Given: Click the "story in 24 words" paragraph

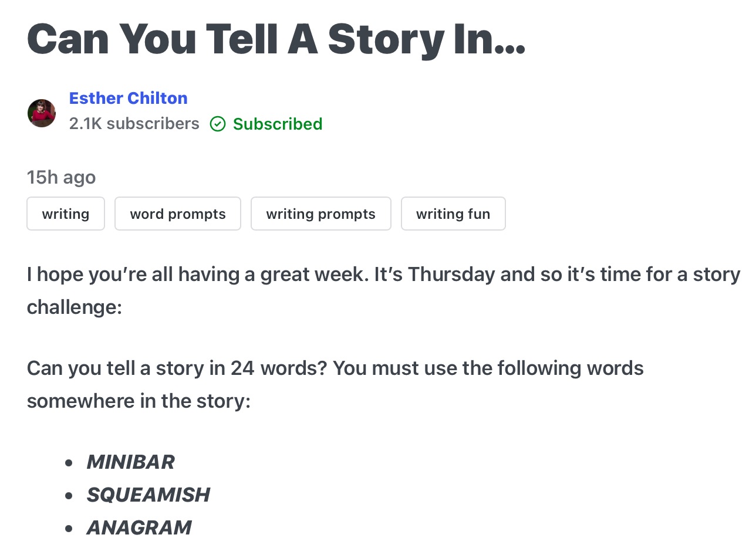Looking at the screenshot, I should click(x=335, y=368).
